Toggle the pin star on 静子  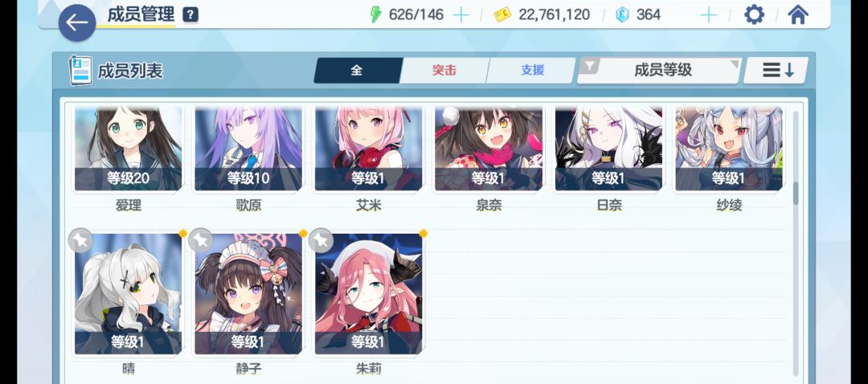click(200, 240)
